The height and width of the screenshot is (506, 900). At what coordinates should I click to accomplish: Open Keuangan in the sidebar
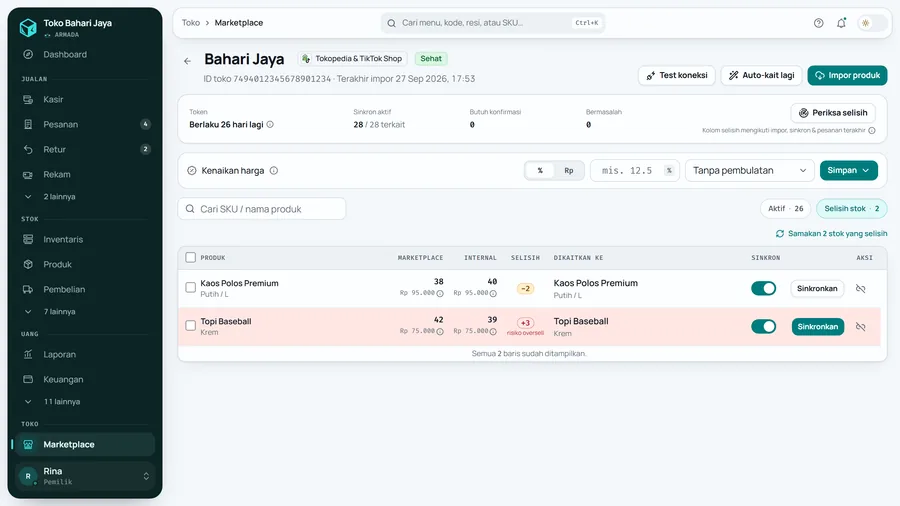(x=85, y=379)
